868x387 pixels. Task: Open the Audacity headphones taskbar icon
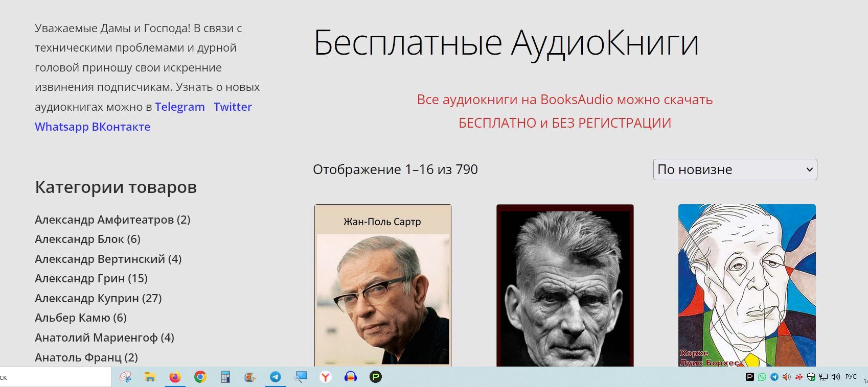coord(351,377)
